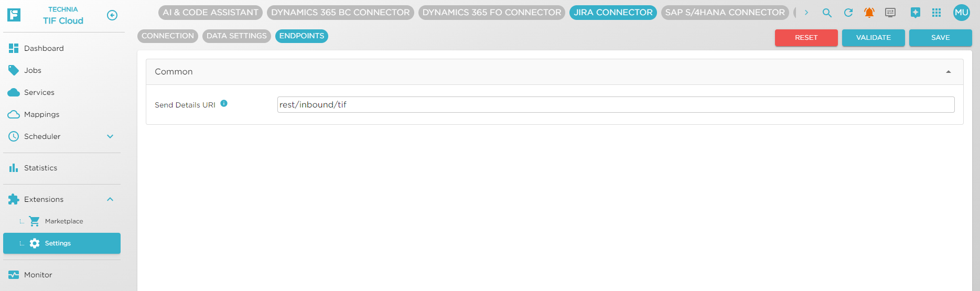Click the monitor transfer arrows icon

[x=890, y=13]
